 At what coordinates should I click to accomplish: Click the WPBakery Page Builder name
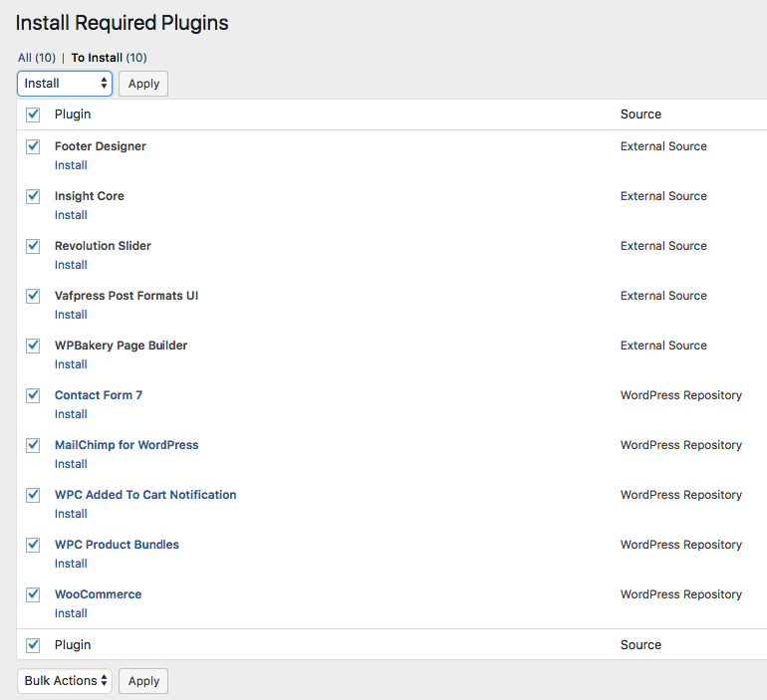click(121, 347)
